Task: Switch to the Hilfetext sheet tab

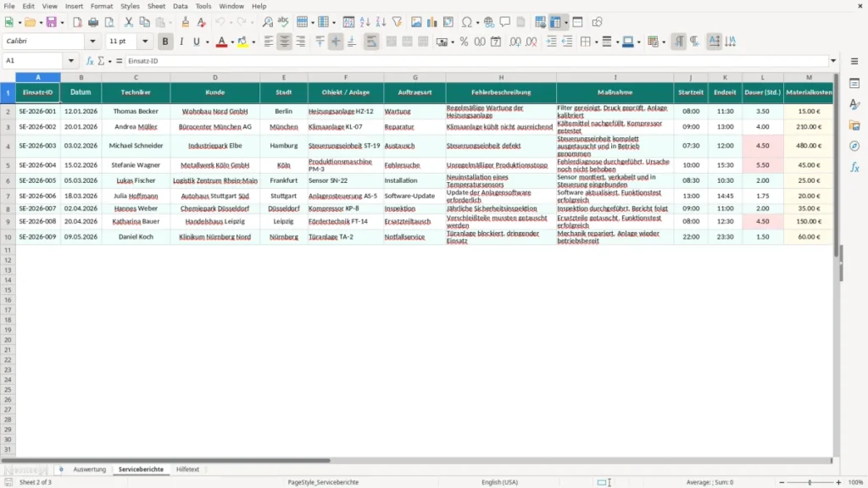Action: point(187,469)
